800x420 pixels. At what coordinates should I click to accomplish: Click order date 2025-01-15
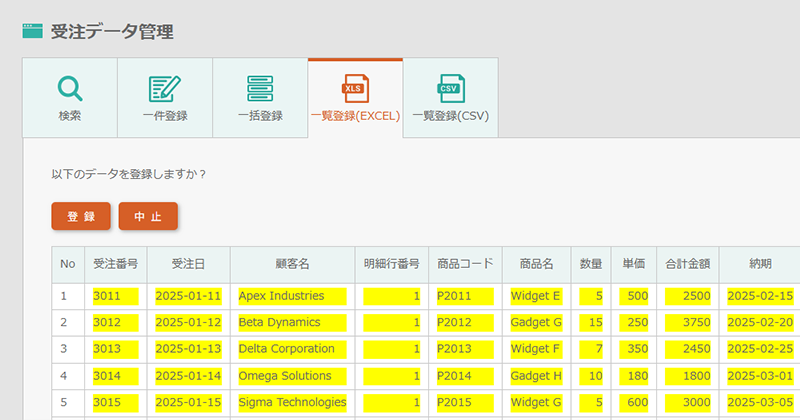pyautogui.click(x=188, y=403)
